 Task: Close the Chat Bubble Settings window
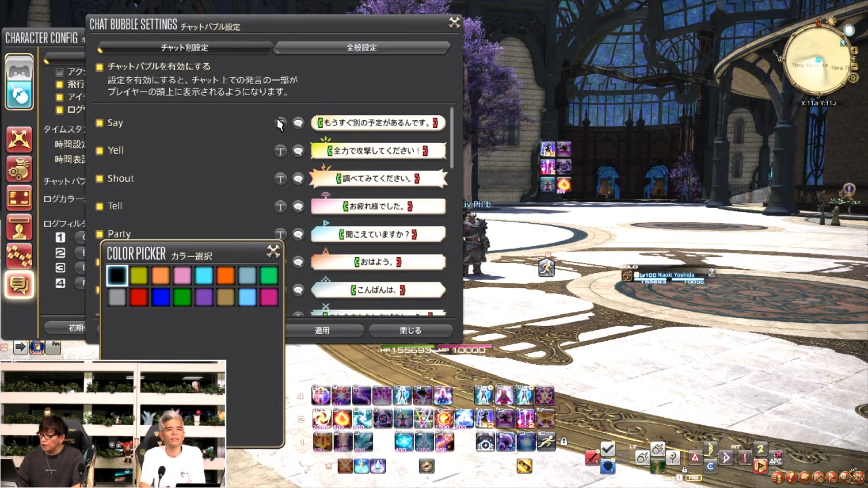point(454,23)
